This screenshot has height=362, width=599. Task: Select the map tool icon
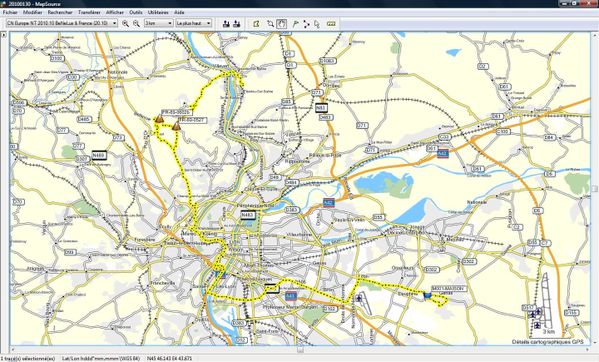[x=256, y=24]
